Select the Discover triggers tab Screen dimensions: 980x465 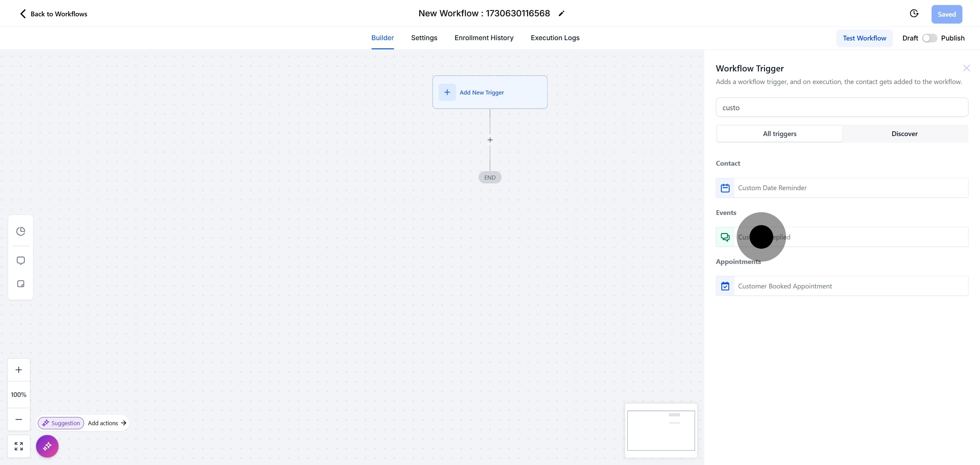[904, 134]
